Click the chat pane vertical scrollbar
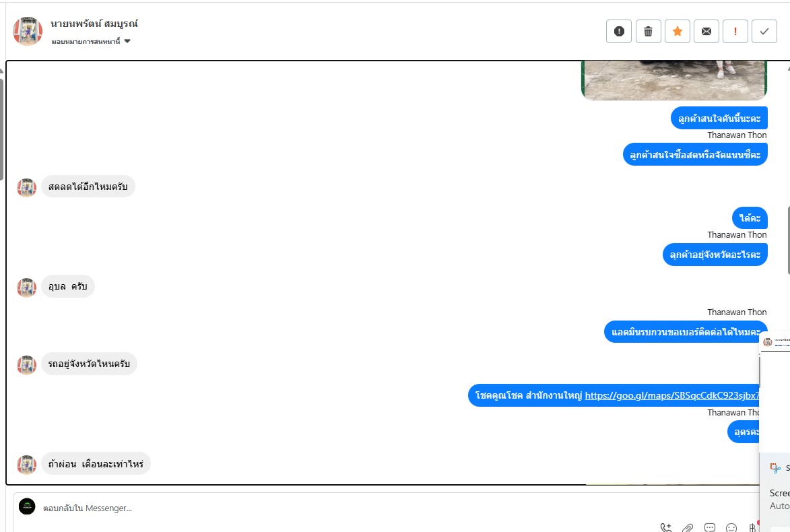The width and height of the screenshot is (790, 532). (787, 240)
